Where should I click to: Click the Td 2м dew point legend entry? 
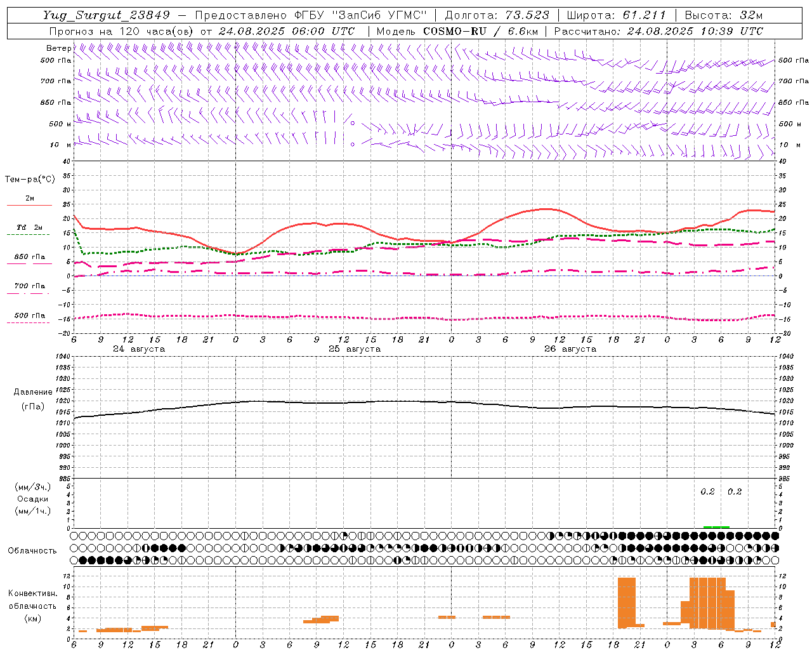[x=30, y=227]
